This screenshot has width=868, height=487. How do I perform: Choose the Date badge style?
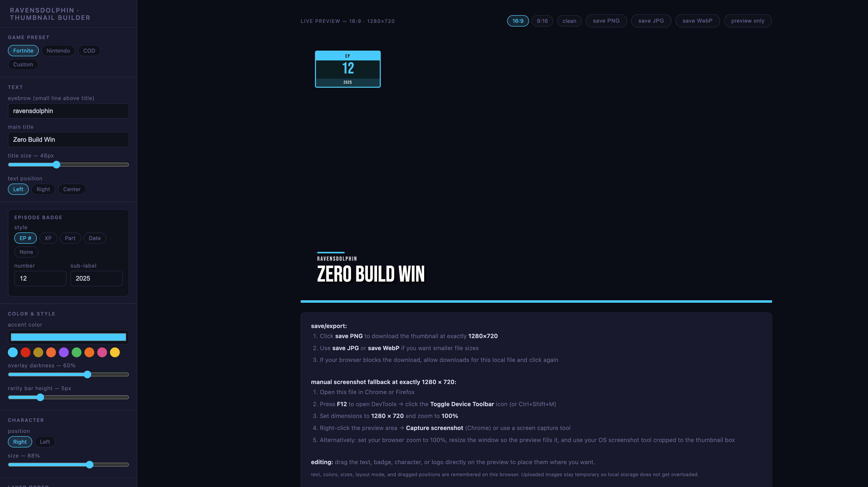coord(94,238)
